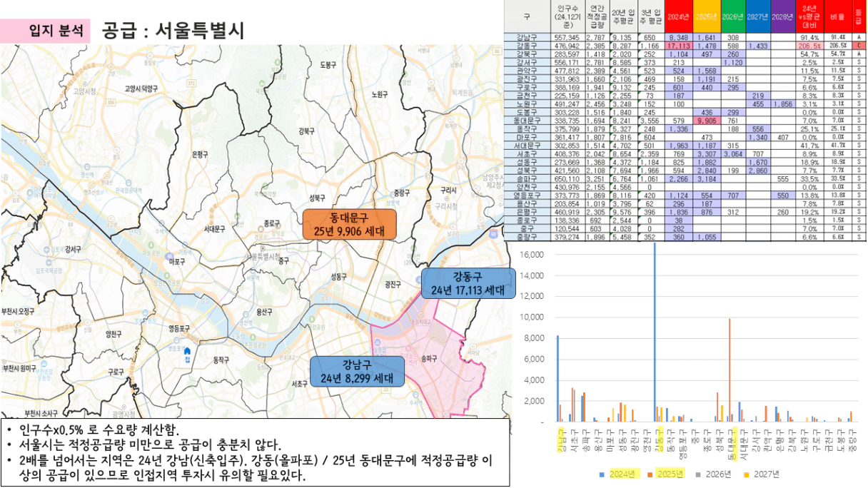Screen dimensions: 868x488
Task: Click the pink 입지 분석 title tag
Action: 46,31
